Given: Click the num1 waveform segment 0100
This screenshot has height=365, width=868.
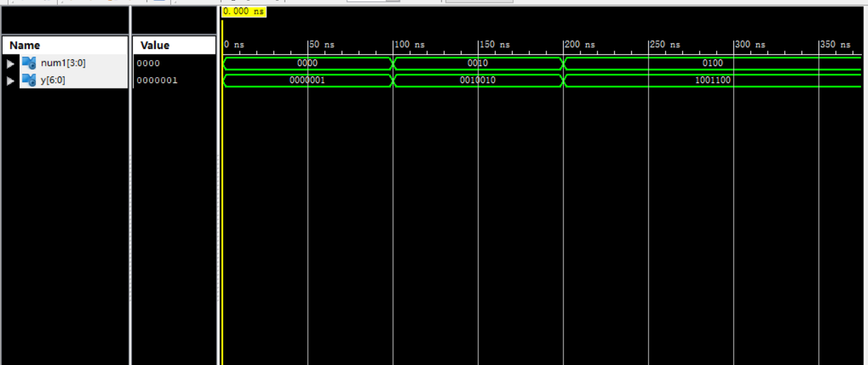Looking at the screenshot, I should point(713,63).
